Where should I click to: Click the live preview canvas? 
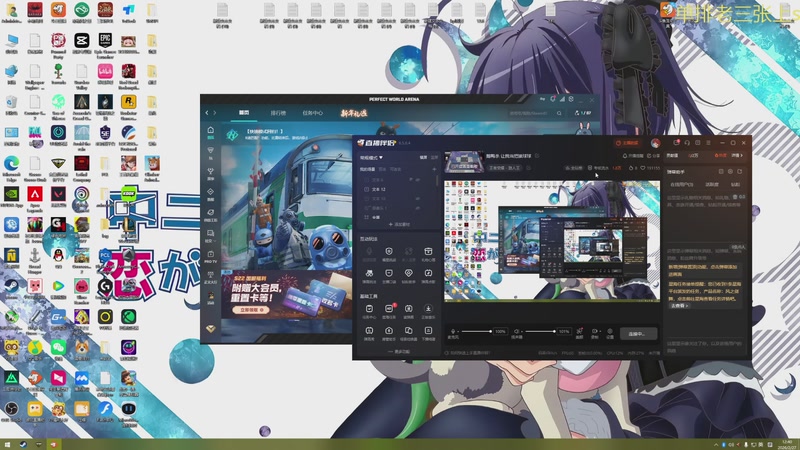552,241
